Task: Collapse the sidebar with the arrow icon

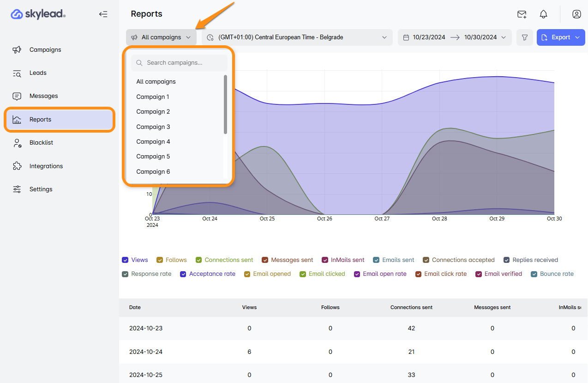Action: coord(103,14)
